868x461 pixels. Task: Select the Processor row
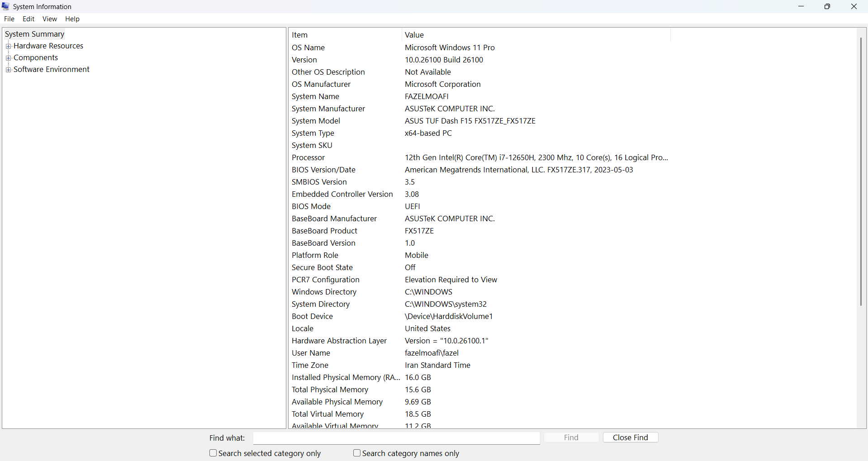(479, 157)
